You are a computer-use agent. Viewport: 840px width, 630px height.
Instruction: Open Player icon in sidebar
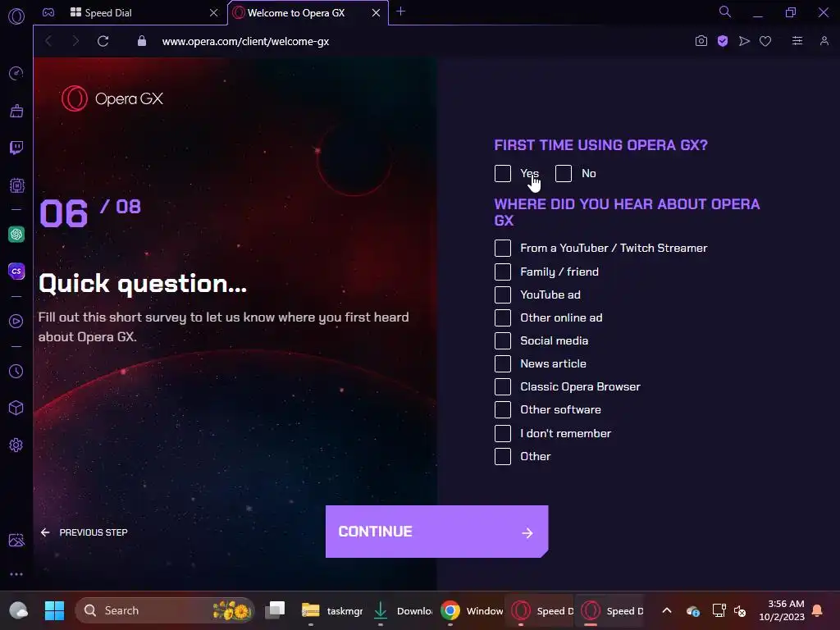point(16,321)
